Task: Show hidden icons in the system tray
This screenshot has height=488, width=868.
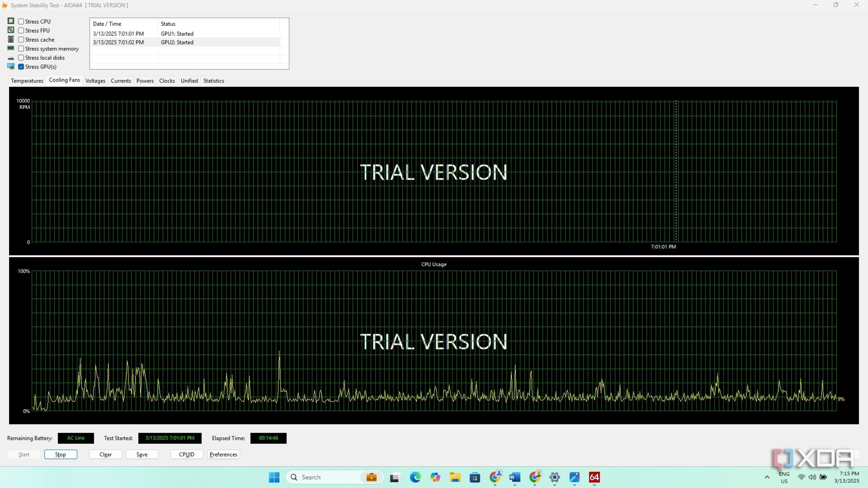Action: 767,477
